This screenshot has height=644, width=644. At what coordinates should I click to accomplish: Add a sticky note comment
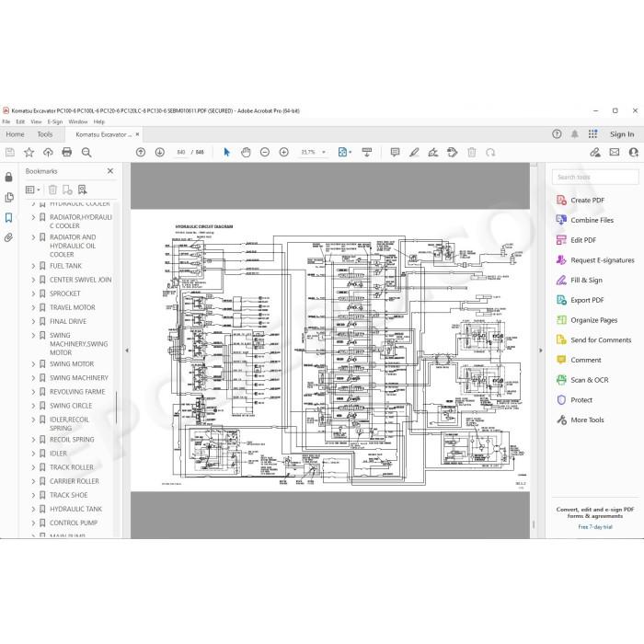point(395,153)
